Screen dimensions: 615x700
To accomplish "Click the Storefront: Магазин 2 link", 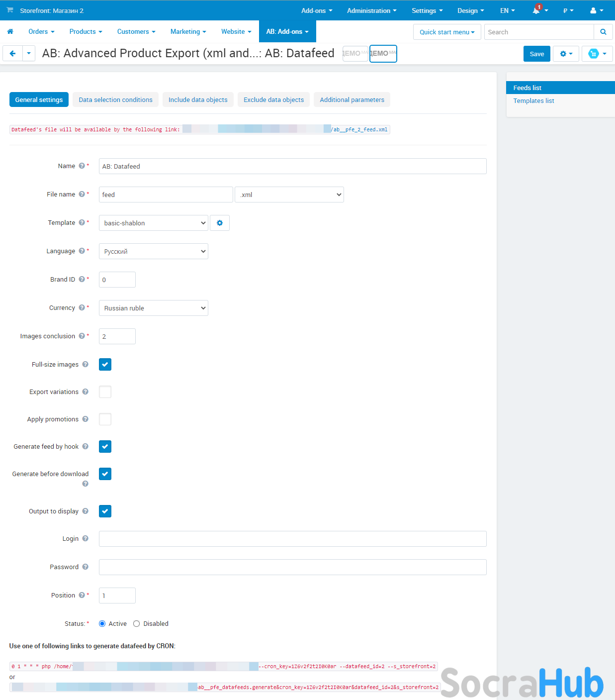I will (x=52, y=10).
